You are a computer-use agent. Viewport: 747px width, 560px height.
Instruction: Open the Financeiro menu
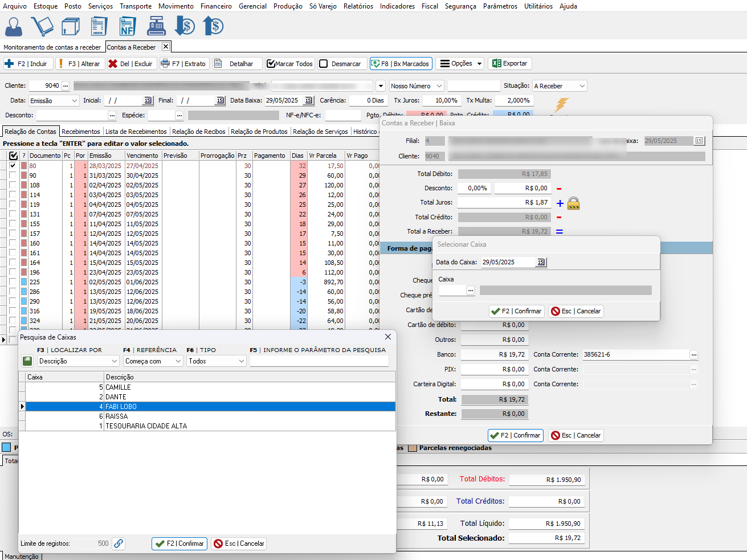coord(216,6)
